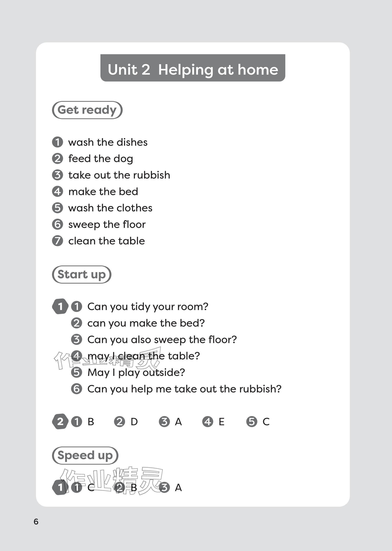392x551 pixels.
Task: Click the circled 3 beside "Can you also sweep"
Action: 76,339
